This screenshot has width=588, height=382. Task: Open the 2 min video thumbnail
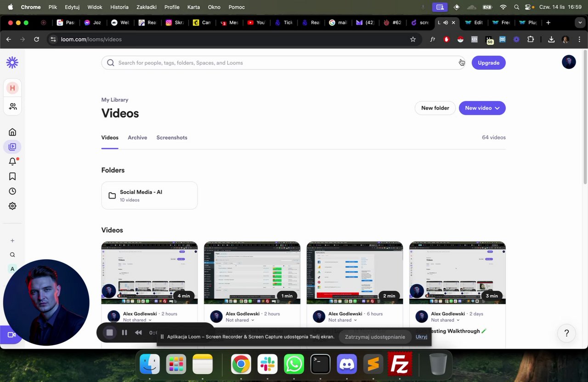click(x=355, y=273)
